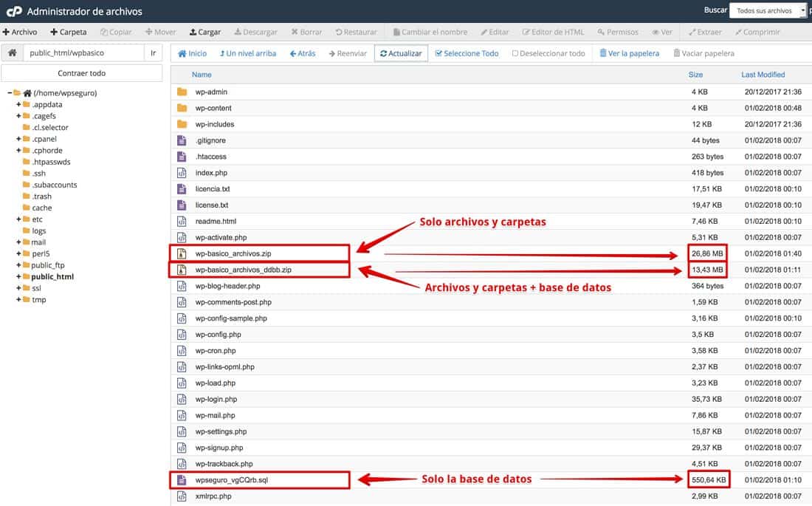Expand the .cphorde tree folder
This screenshot has height=506, width=812.
coord(18,151)
